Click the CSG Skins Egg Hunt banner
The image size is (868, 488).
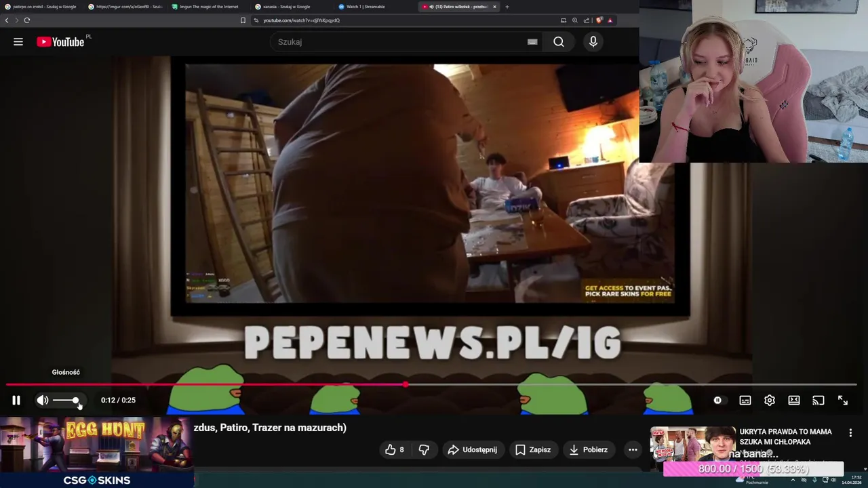click(97, 452)
